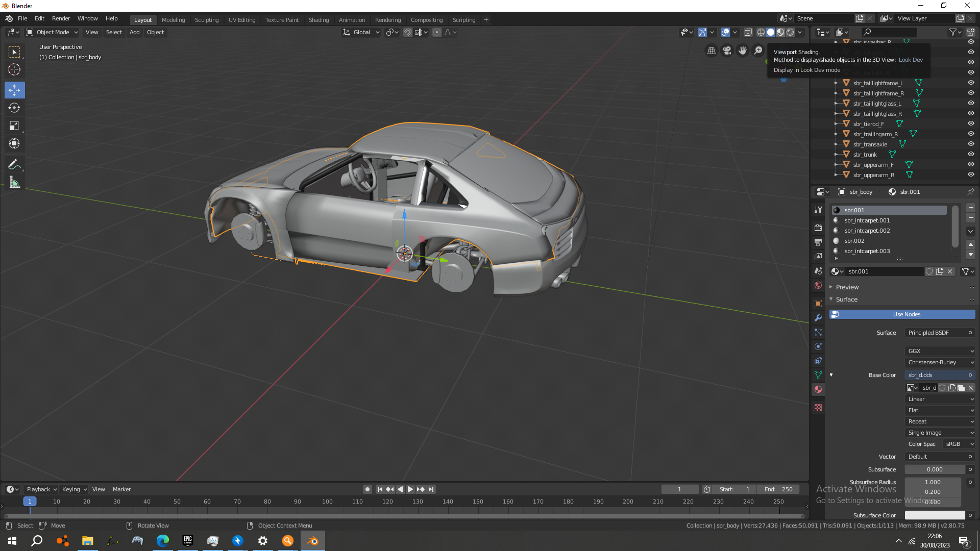980x551 pixels.
Task: Toggle auto keying record button
Action: 367,489
